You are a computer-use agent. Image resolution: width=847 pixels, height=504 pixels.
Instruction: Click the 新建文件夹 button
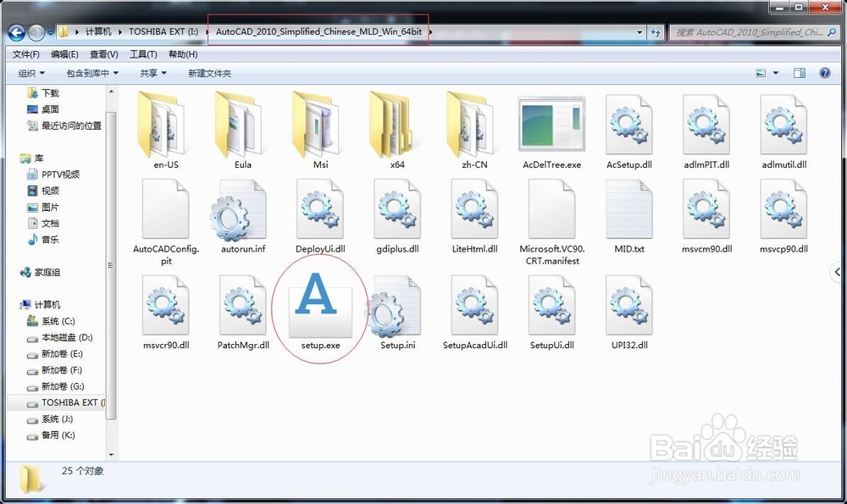tap(209, 73)
